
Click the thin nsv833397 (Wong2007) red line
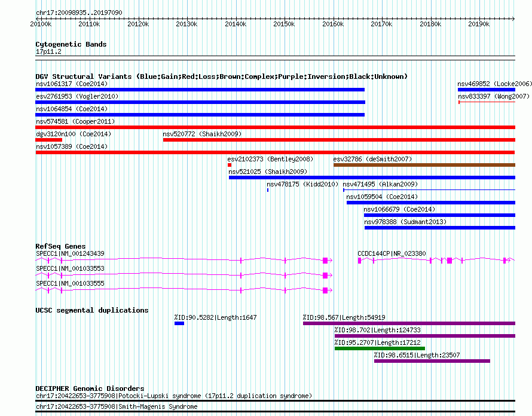coord(487,102)
